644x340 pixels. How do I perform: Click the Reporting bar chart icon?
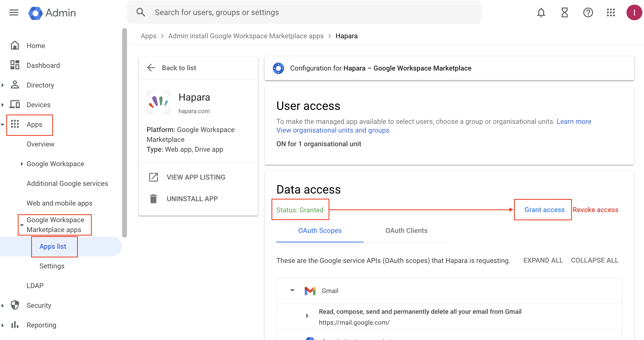(x=15, y=325)
